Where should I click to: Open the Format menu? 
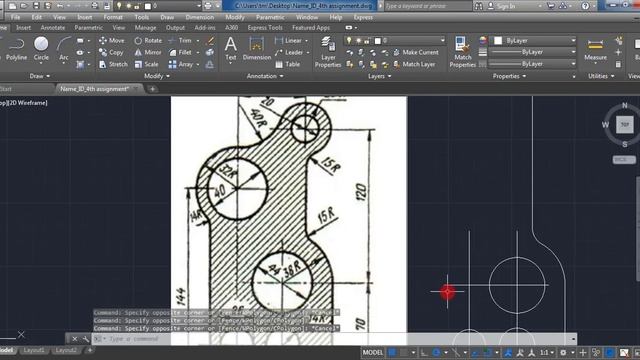(113, 18)
